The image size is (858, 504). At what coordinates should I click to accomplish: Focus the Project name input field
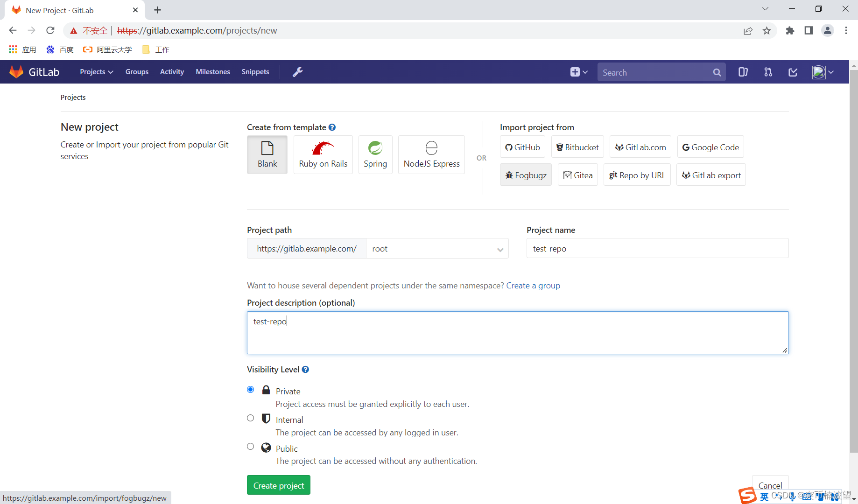pyautogui.click(x=657, y=249)
